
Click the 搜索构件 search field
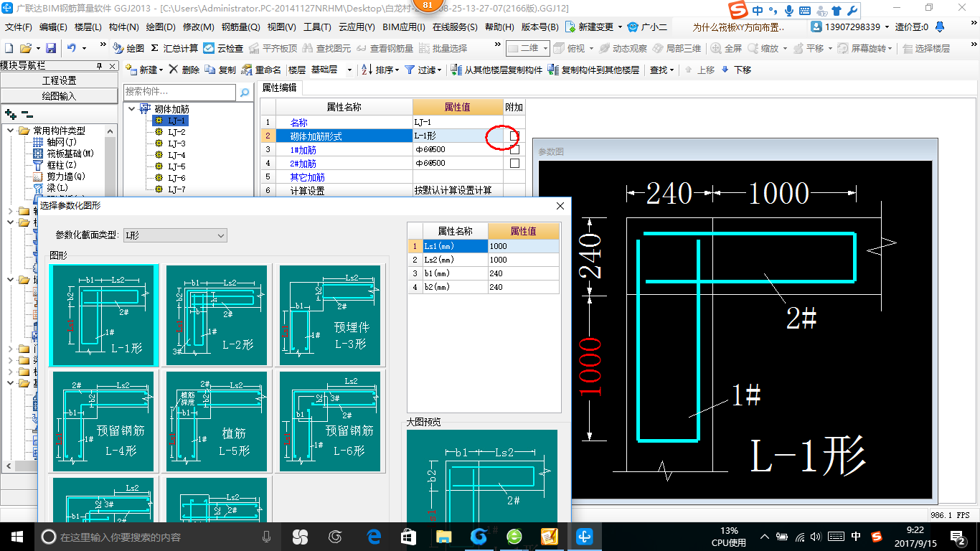(179, 92)
